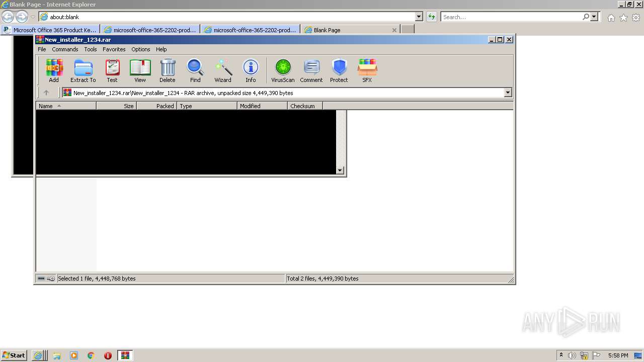644x362 pixels.
Task: Open Internet Explorer Tools gear
Action: [x=636, y=18]
